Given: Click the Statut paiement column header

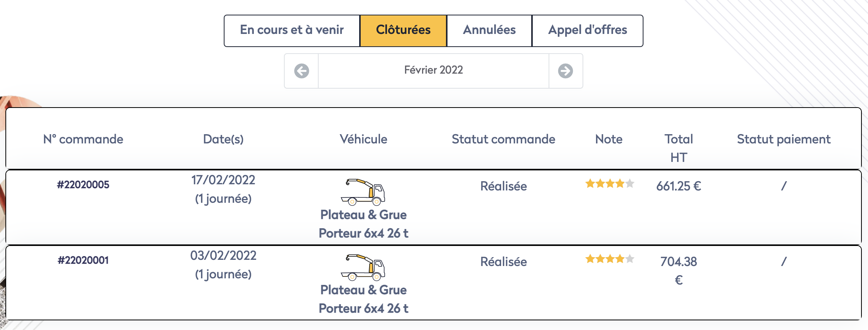Looking at the screenshot, I should (784, 139).
